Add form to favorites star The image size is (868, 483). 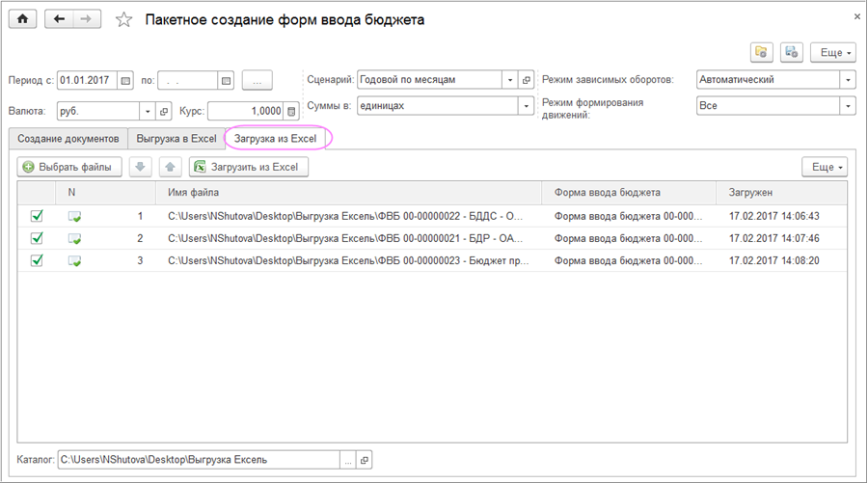click(123, 20)
